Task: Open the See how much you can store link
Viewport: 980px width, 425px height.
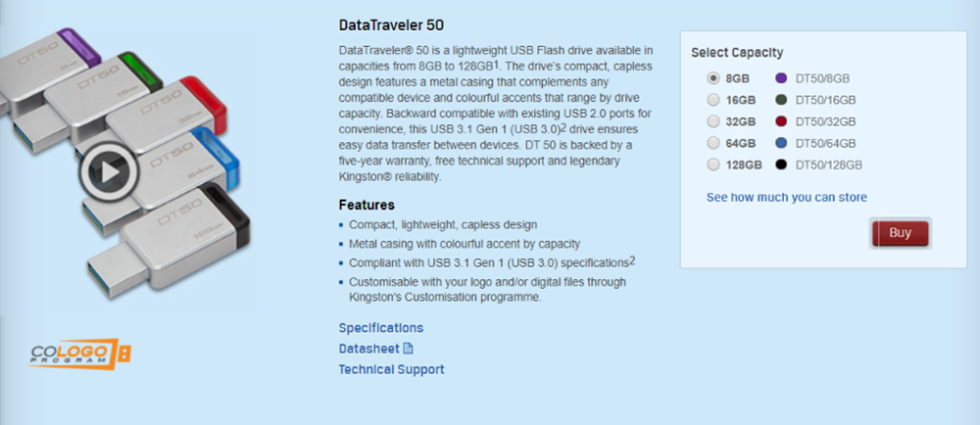Action: pyautogui.click(x=786, y=198)
